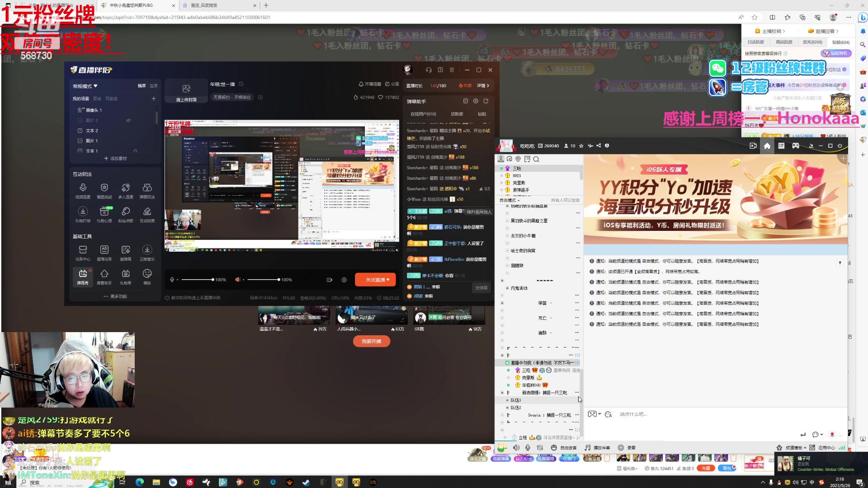
Task: Click camera recording icon beside 关闭直播
Action: point(330,280)
